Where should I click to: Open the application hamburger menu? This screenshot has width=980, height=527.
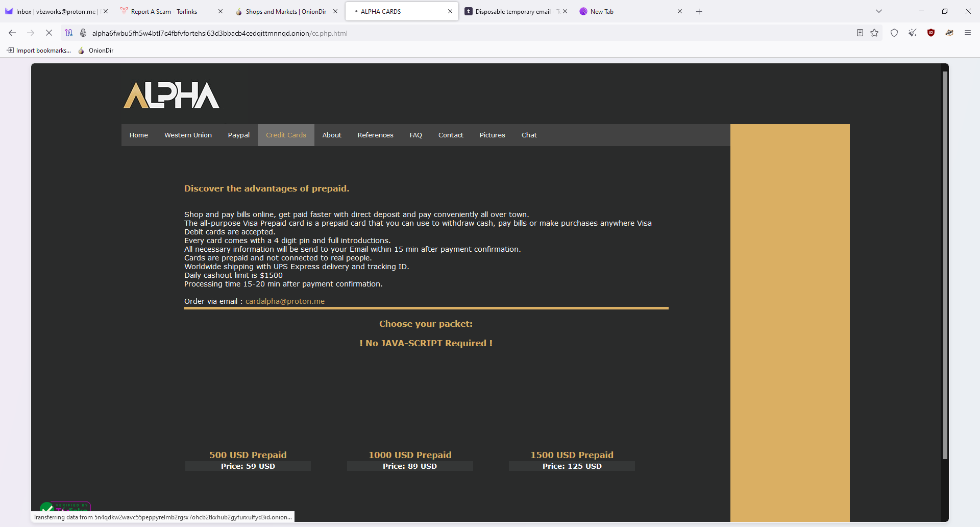click(x=968, y=33)
